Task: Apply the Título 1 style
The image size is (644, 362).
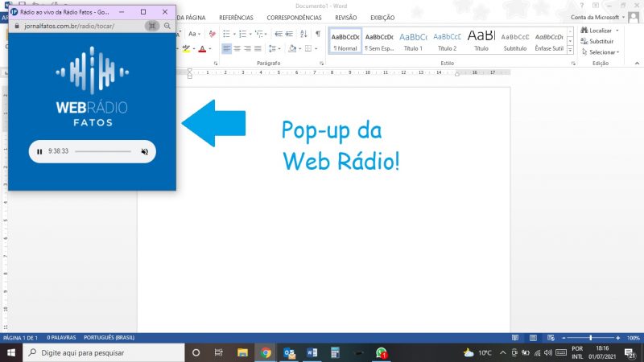Action: [x=413, y=41]
